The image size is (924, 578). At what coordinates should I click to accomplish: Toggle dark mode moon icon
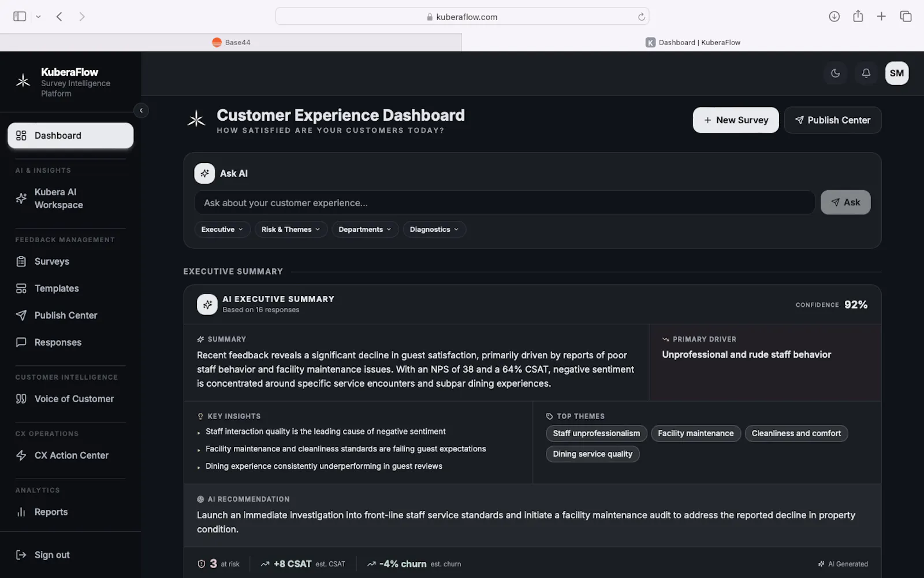[835, 73]
